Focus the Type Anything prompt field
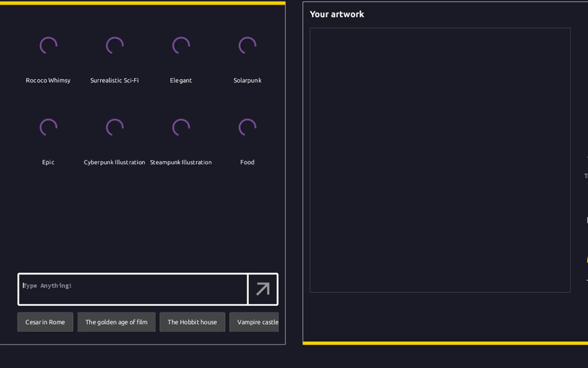Screen dimensions: 588x368 (x=133, y=289)
